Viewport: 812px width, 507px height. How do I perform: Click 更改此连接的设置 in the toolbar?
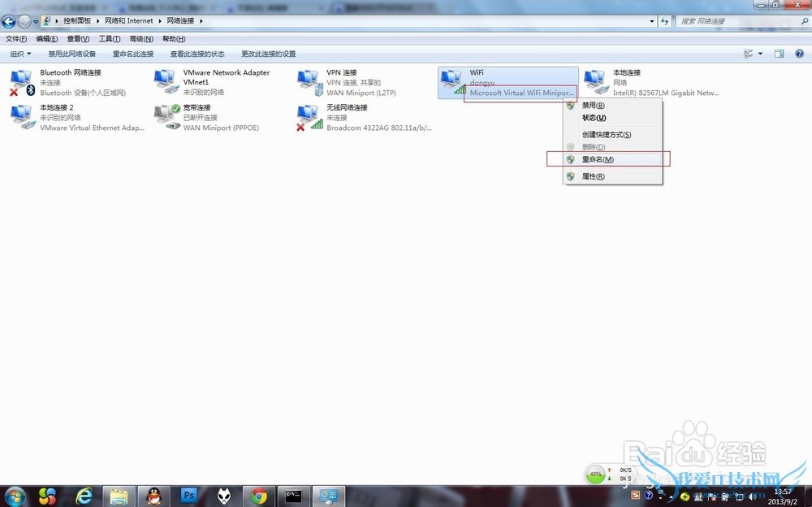268,54
